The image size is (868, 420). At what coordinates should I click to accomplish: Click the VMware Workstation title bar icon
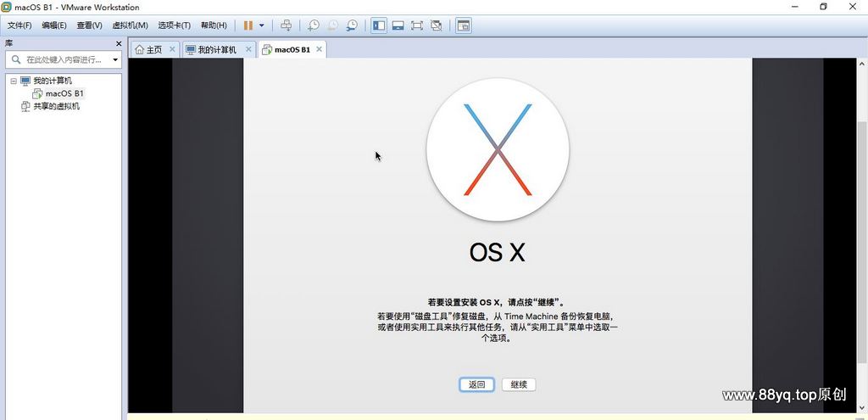click(x=7, y=7)
